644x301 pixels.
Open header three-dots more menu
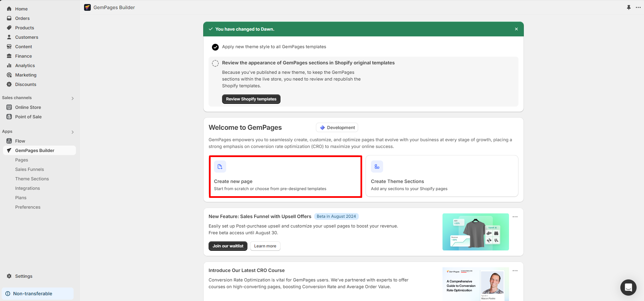pyautogui.click(x=638, y=7)
